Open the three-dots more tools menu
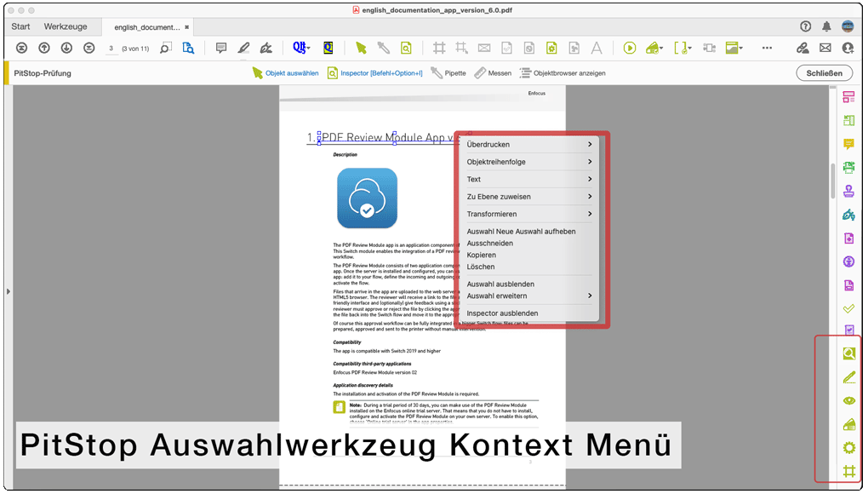The width and height of the screenshot is (868, 494). (x=767, y=49)
